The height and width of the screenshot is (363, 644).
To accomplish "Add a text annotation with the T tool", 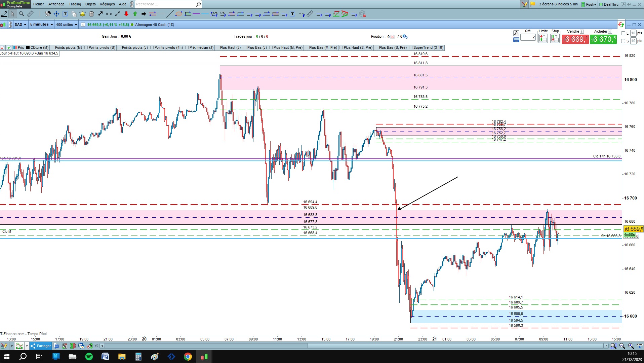I will click(65, 14).
